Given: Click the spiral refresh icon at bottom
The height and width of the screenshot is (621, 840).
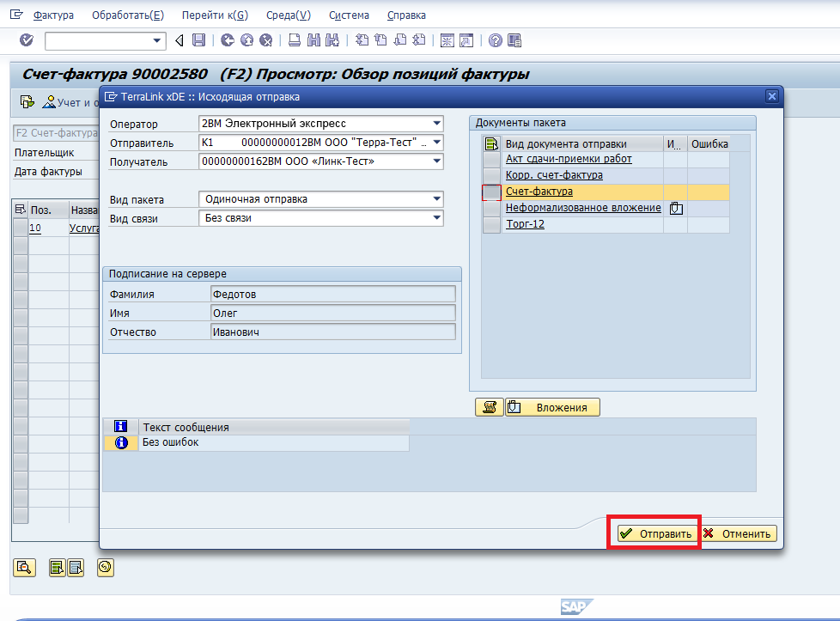Looking at the screenshot, I should pos(105,567).
